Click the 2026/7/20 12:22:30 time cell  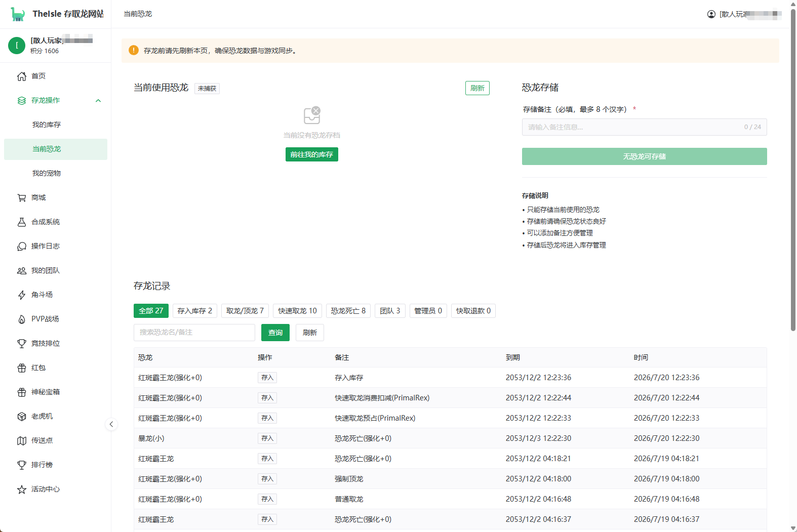point(667,438)
